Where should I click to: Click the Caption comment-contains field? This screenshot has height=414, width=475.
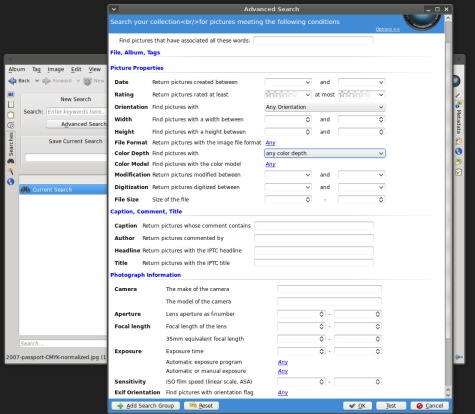click(x=314, y=226)
